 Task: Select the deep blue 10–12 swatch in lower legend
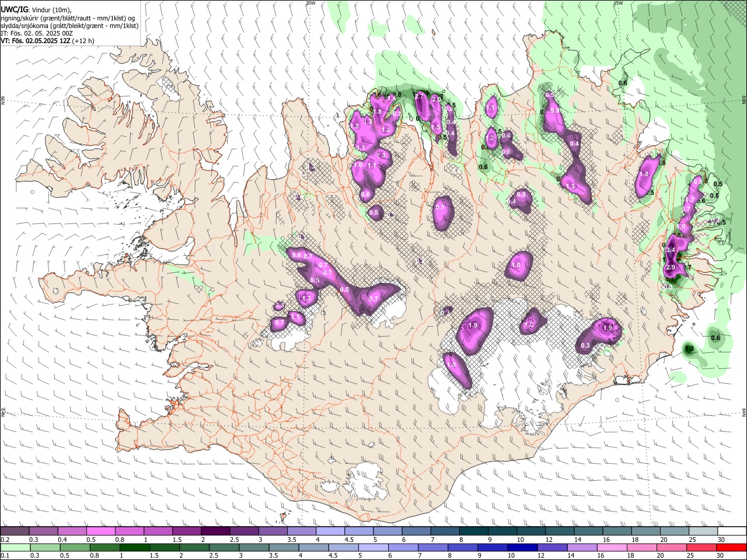coord(522,547)
